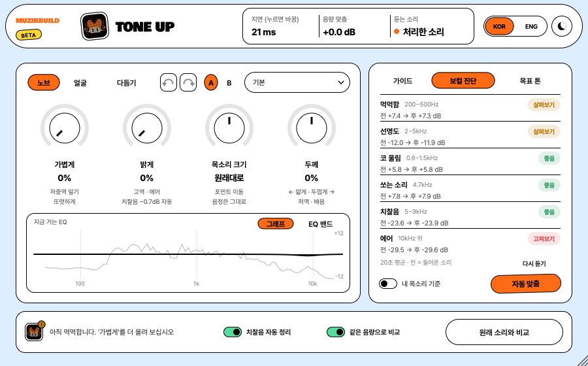Open the 보컬 진단 tab
This screenshot has width=588, height=366.
click(463, 80)
